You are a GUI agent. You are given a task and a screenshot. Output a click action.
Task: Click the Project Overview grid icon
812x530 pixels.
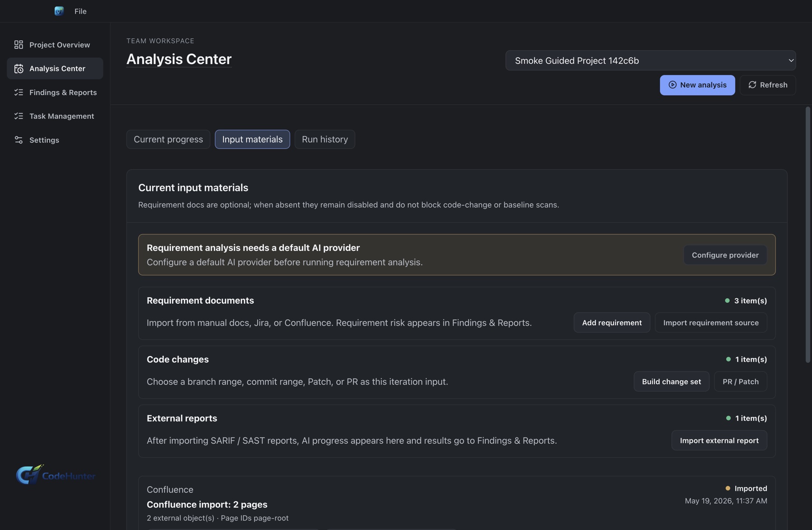[18, 45]
